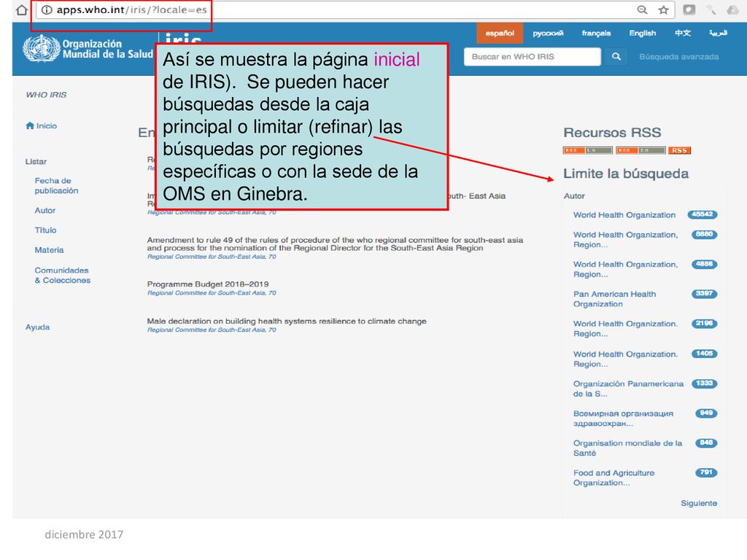Click the gray extension icon after the star
747x560 pixels.
coord(689,9)
